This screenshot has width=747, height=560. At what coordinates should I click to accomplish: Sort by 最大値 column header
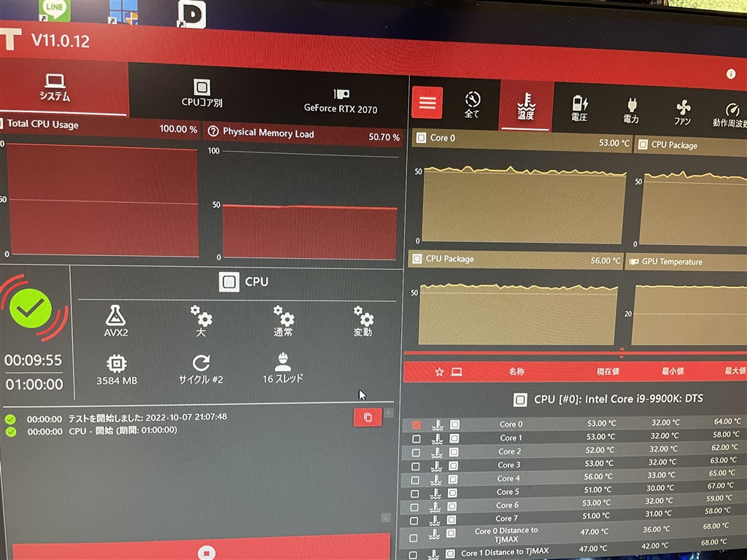click(x=735, y=370)
